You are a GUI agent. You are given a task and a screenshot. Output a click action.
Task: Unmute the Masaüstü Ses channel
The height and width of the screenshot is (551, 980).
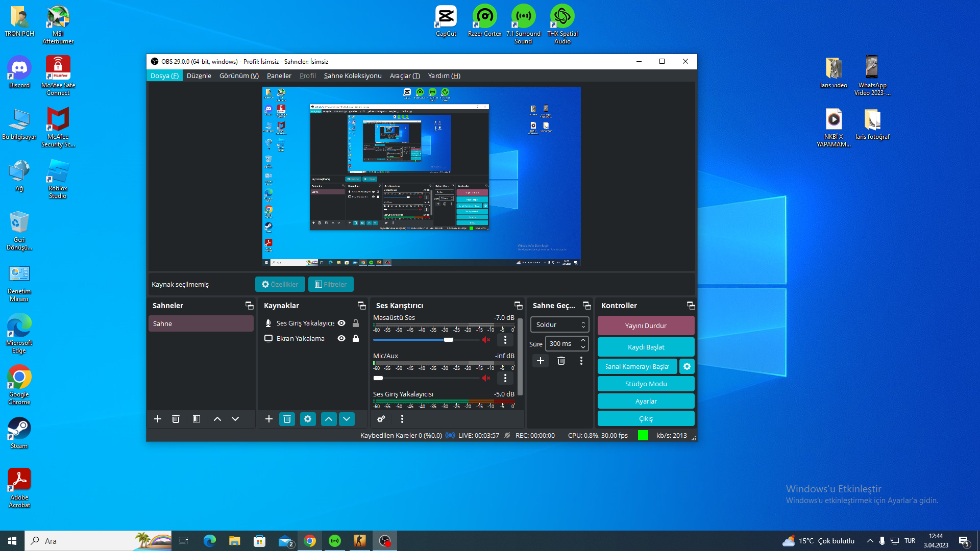486,340
